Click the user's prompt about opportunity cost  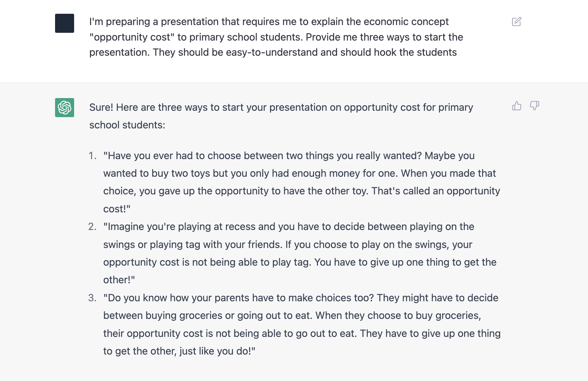pyautogui.click(x=276, y=37)
